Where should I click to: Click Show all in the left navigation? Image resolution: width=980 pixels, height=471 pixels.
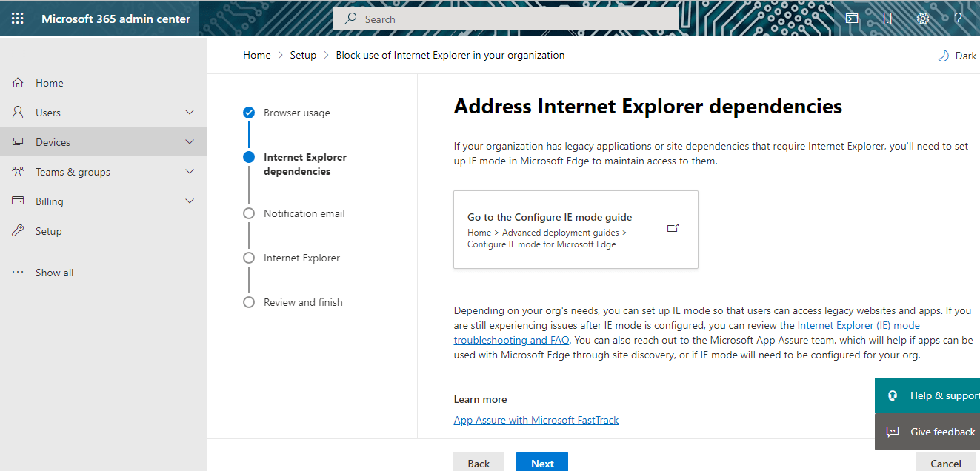click(104, 273)
